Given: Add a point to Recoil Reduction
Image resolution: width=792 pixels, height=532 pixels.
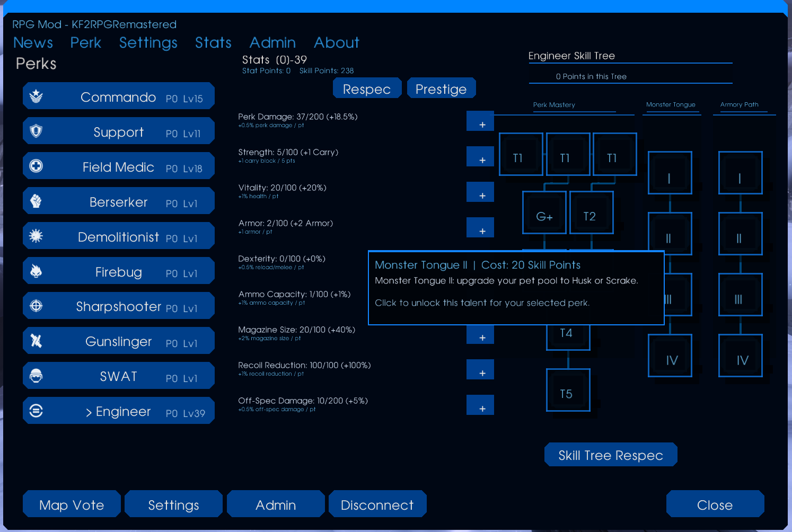Looking at the screenshot, I should point(480,370).
